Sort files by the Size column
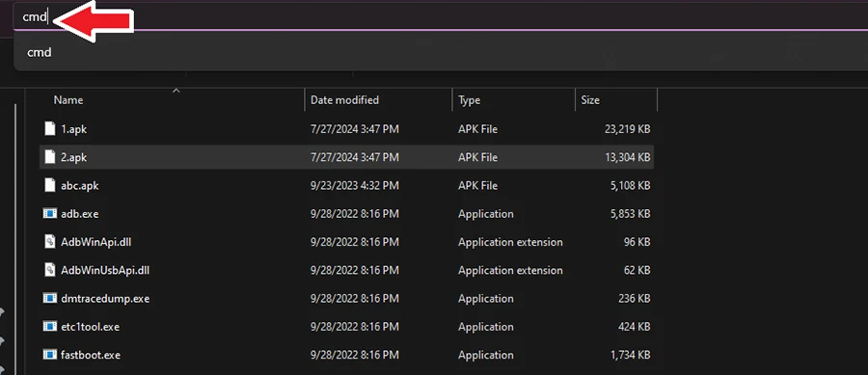The height and width of the screenshot is (375, 868). click(x=590, y=100)
